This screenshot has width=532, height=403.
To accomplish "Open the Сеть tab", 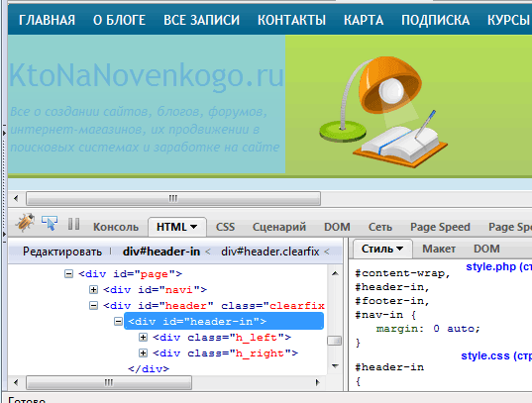I will [380, 227].
